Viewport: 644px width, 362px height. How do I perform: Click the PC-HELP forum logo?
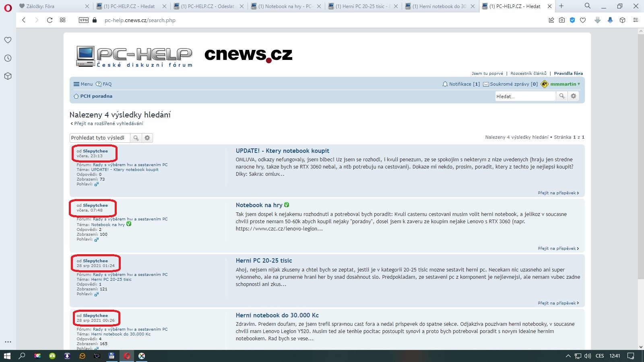[134, 56]
